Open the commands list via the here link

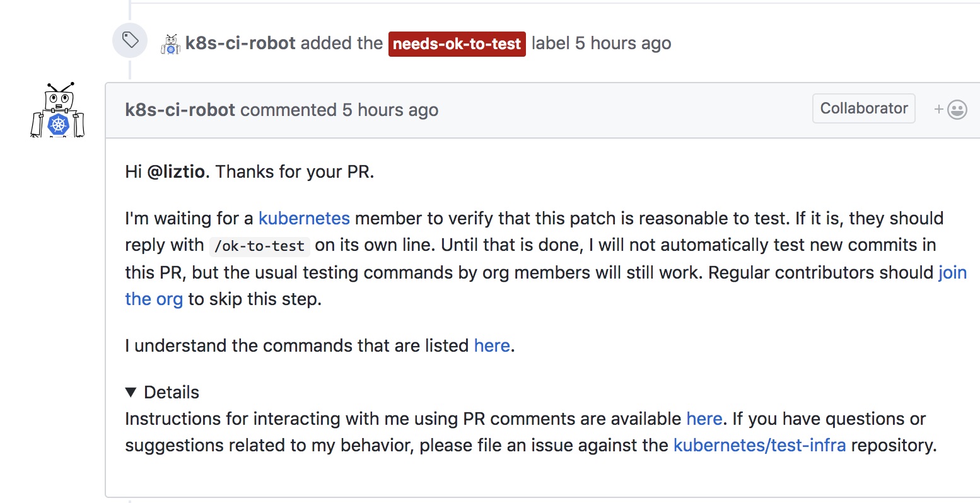point(492,345)
